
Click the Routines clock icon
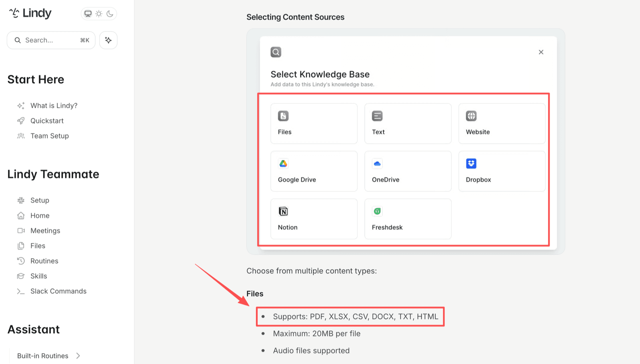(21, 261)
